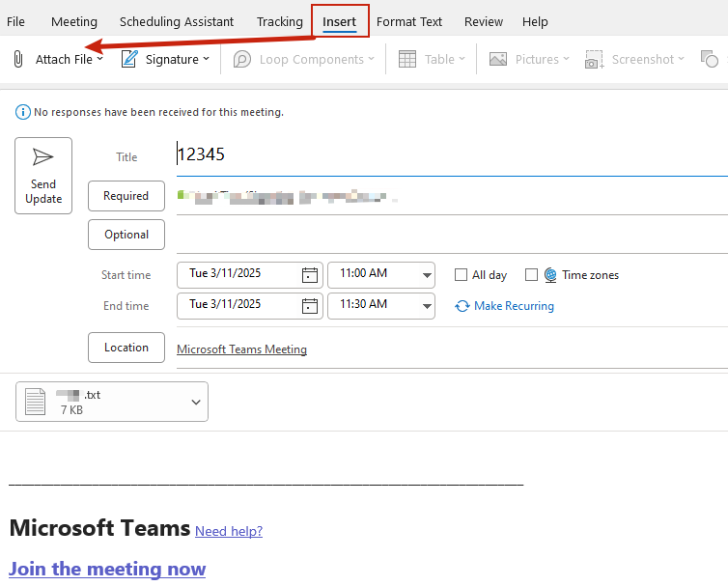Click the Make Recurring arrows icon
Screen dimensions: 728x586
pyautogui.click(x=462, y=306)
